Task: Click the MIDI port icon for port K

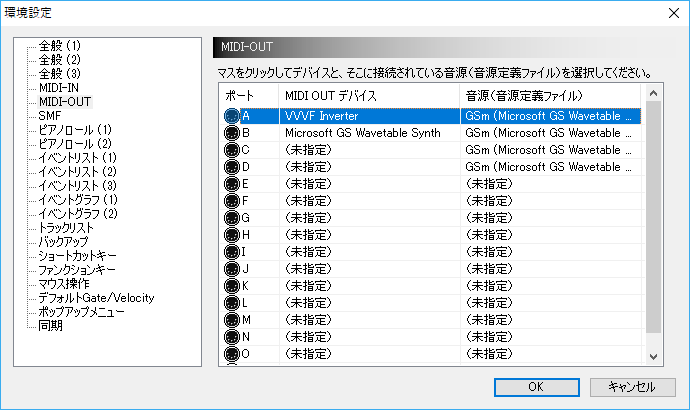Action: point(231,286)
